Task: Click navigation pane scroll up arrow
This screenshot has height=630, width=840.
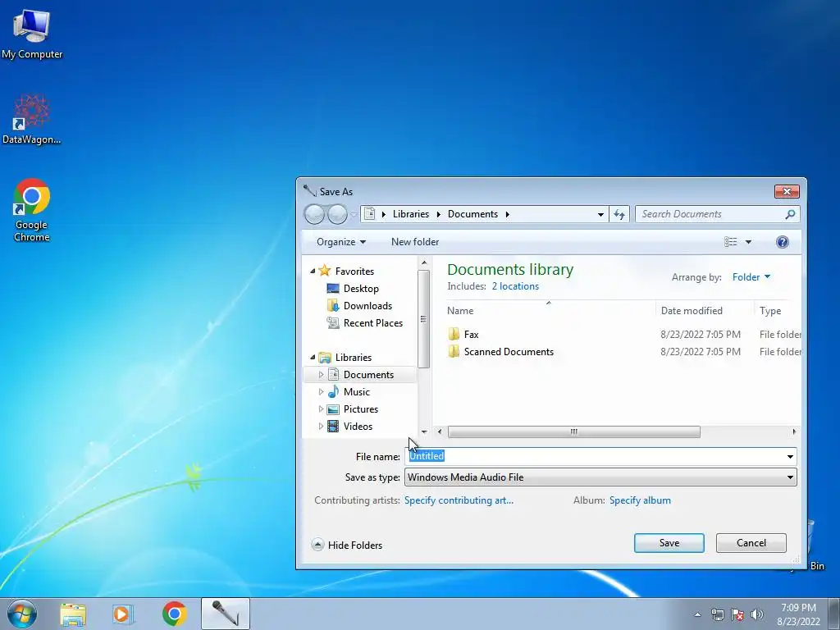Action: tap(424, 262)
